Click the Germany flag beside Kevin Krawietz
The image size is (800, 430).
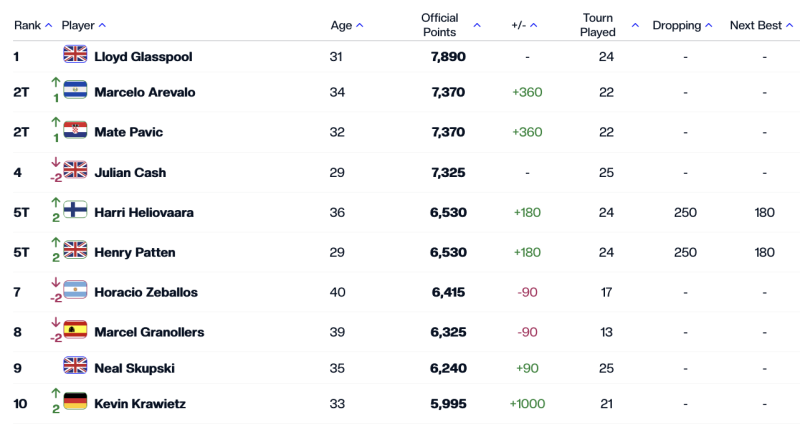click(x=75, y=403)
